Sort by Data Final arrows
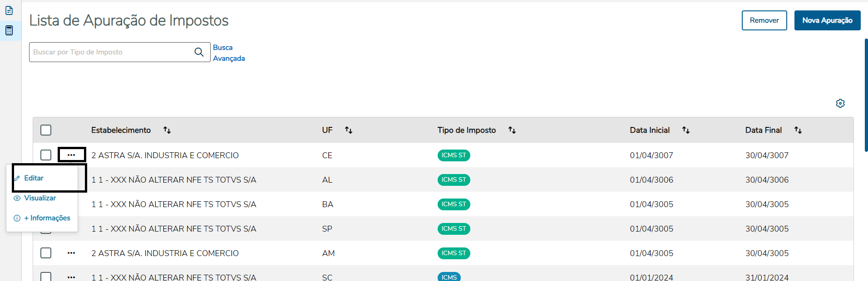The image size is (868, 281). point(798,130)
